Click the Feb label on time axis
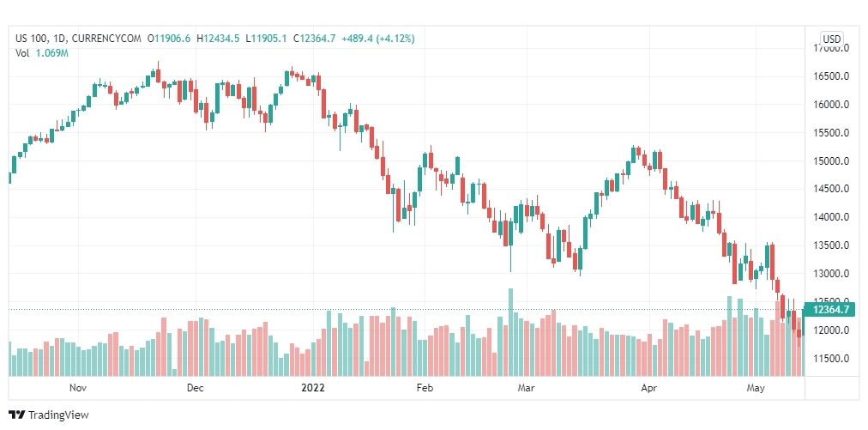The image size is (868, 430). click(424, 388)
